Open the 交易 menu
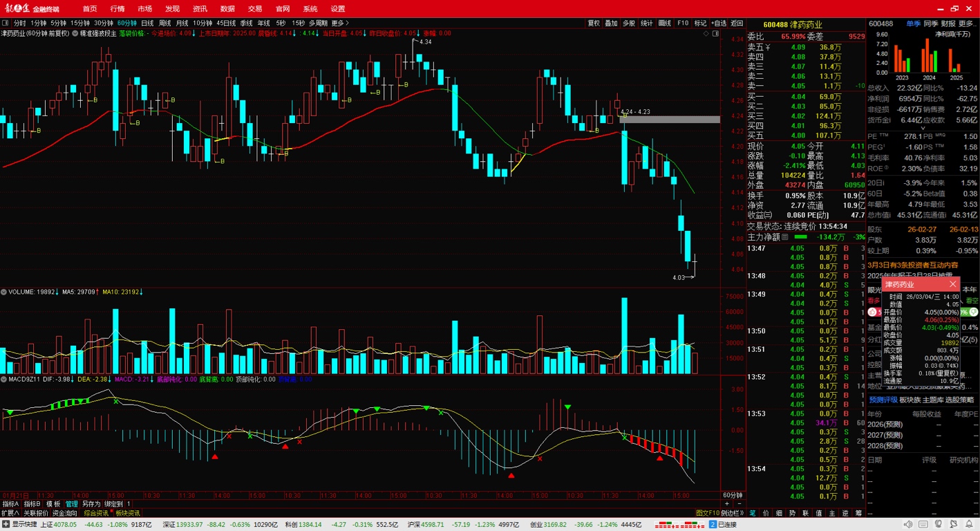Image resolution: width=980 pixels, height=531 pixels. pos(255,9)
